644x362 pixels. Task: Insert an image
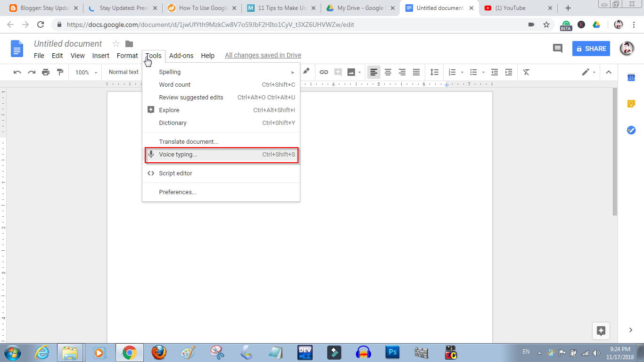(351, 72)
